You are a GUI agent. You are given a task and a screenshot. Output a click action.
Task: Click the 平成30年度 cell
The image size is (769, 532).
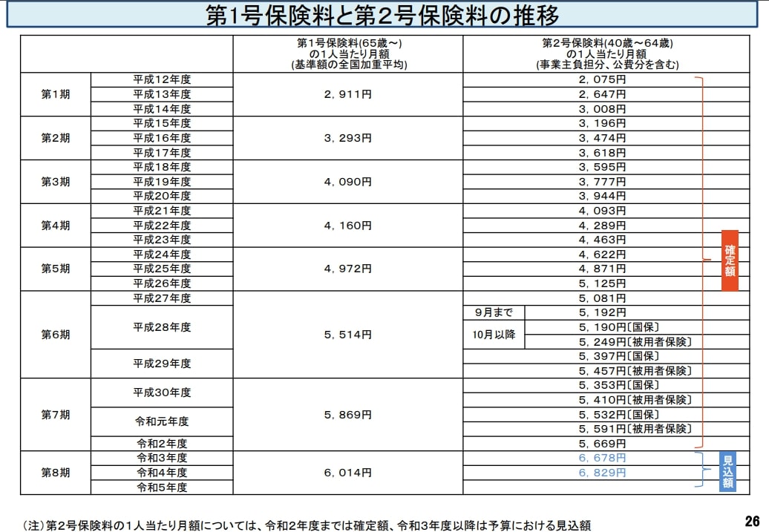click(162, 393)
